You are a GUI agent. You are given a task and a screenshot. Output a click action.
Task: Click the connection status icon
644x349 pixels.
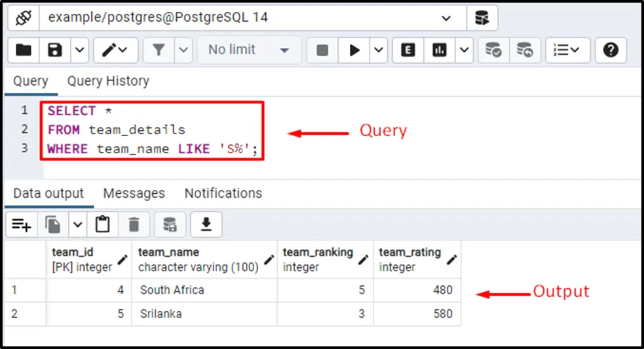[24, 18]
